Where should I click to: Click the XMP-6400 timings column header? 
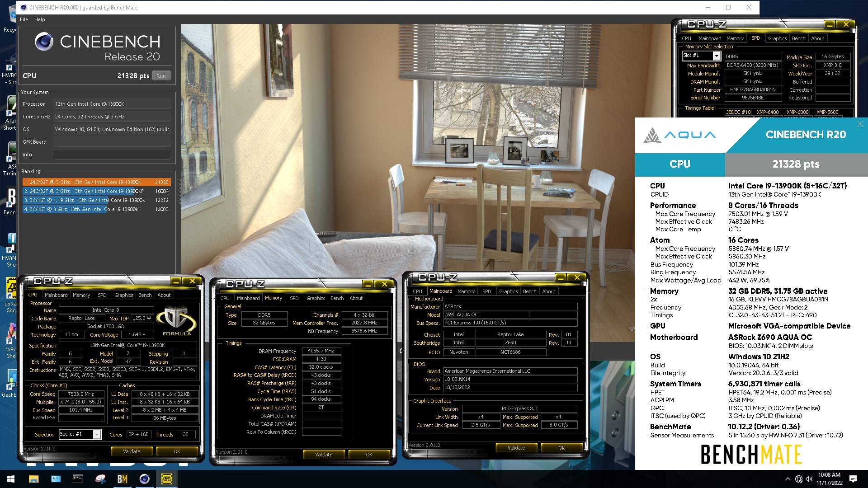[768, 112]
